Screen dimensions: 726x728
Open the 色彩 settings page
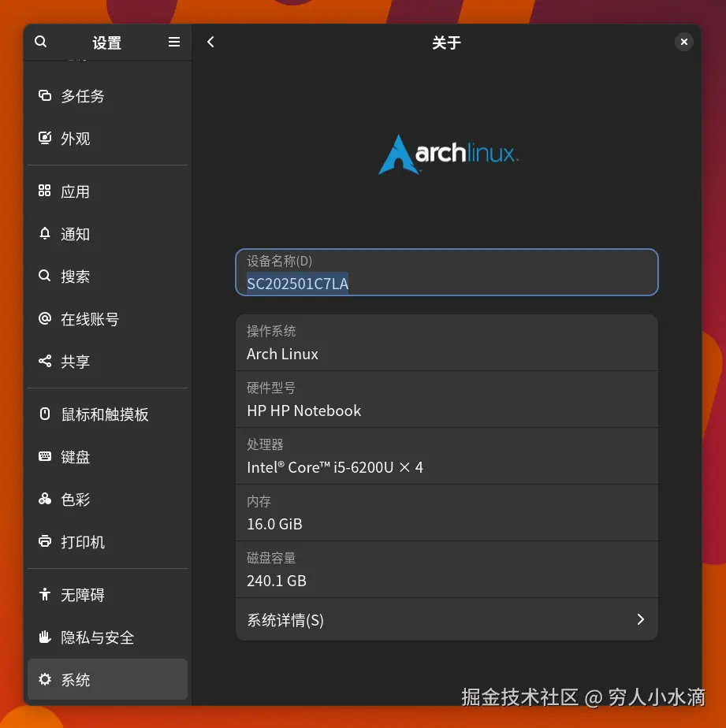(108, 500)
